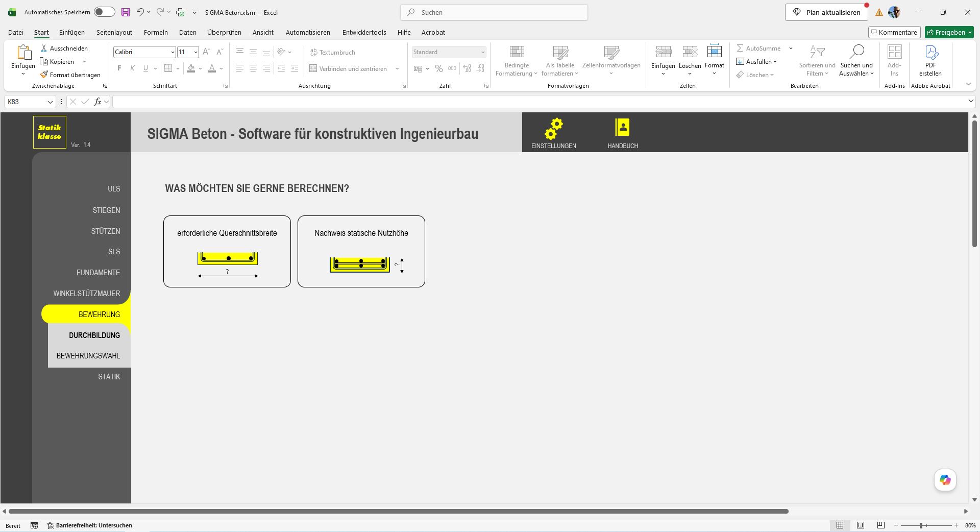This screenshot has height=532, width=980.
Task: Apply italic formatting
Action: coord(132,68)
